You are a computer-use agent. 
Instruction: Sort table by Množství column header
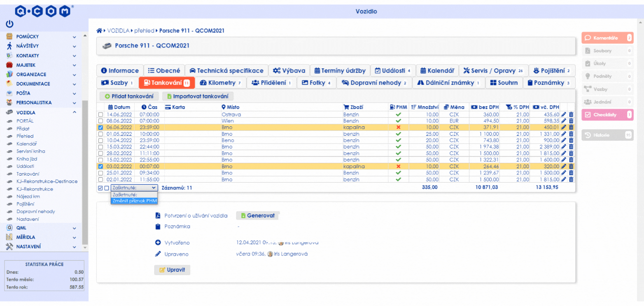tap(425, 107)
